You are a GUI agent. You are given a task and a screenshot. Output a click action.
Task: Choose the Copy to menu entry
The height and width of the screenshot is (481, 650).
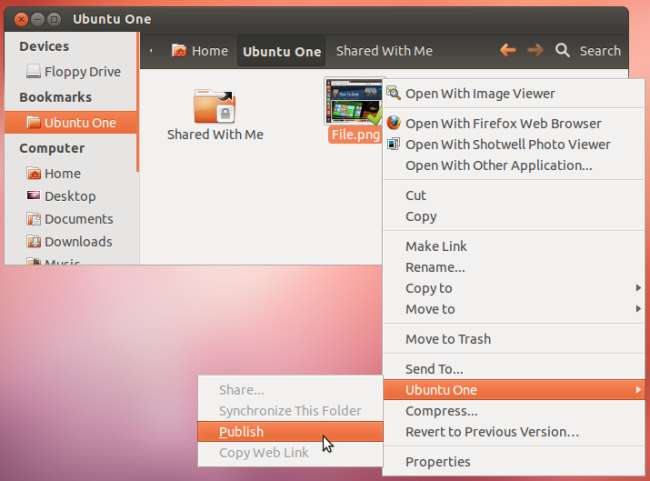click(x=514, y=288)
